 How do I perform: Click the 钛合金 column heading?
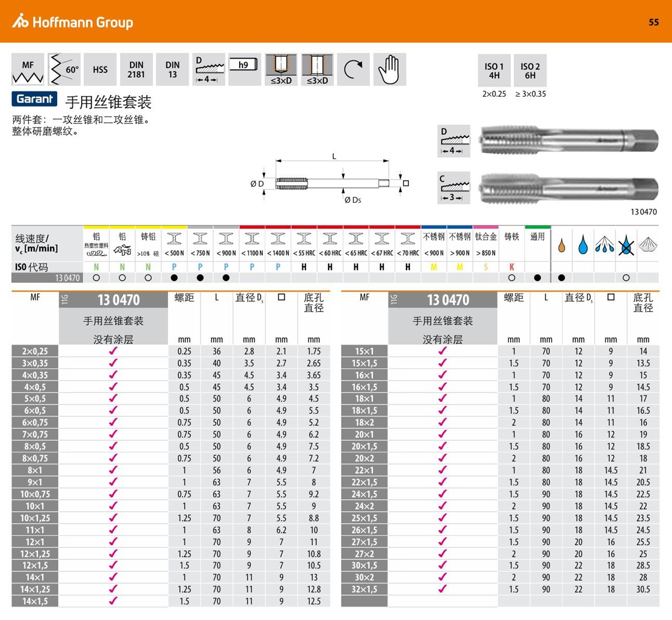[486, 237]
